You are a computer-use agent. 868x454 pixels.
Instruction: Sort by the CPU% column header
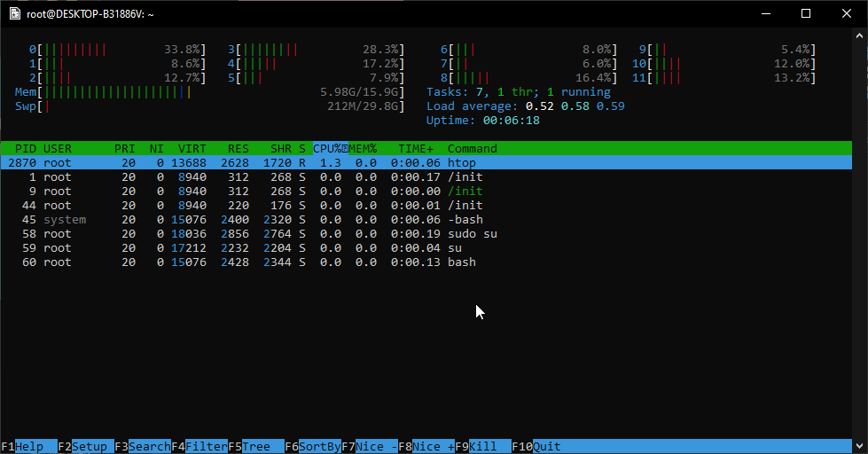click(330, 148)
